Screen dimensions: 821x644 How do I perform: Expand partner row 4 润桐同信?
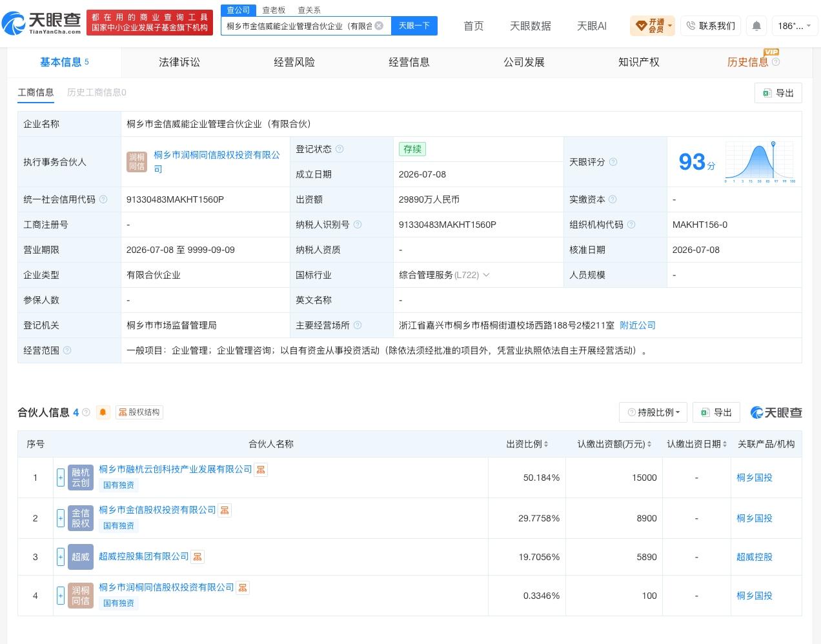61,596
